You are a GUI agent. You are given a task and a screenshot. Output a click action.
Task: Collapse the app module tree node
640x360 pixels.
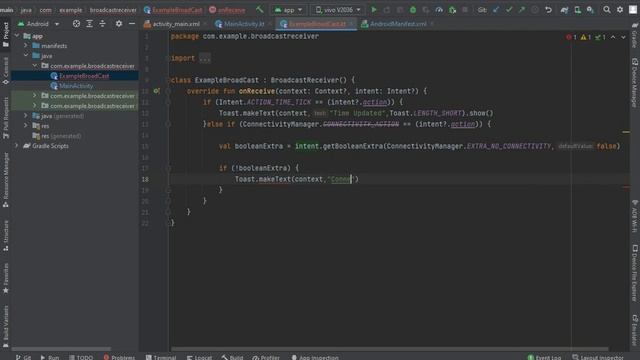(17, 36)
